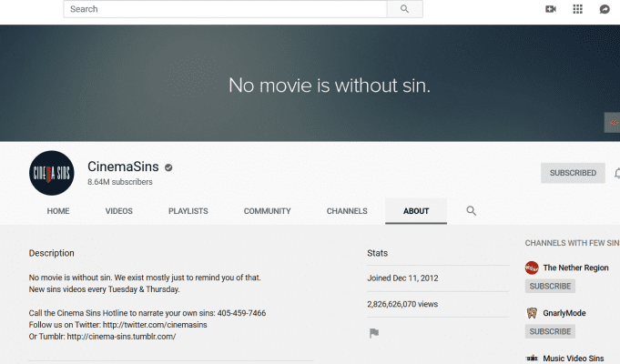Click the GnarlyMode channel avatar

pos(532,313)
